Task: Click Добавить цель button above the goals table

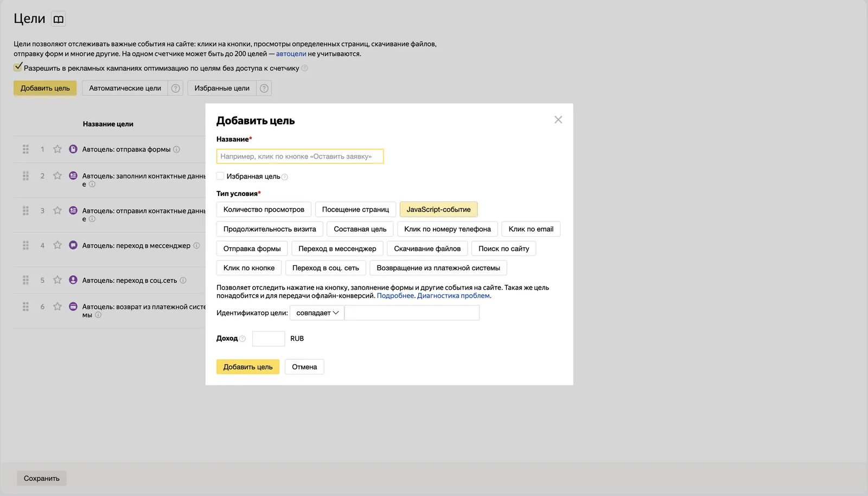Action: click(x=45, y=88)
